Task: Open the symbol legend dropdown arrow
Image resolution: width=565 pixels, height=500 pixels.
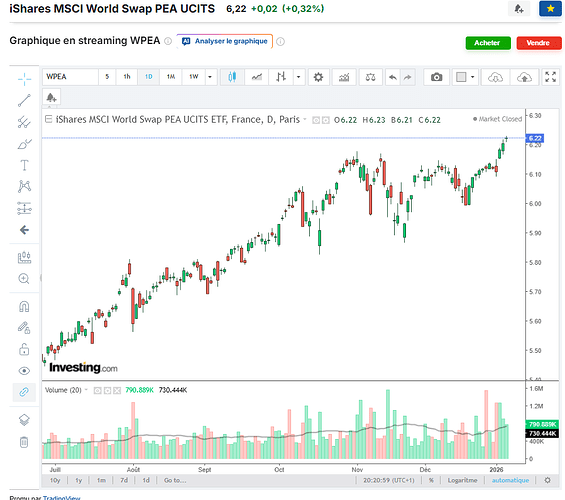Action: point(305,119)
